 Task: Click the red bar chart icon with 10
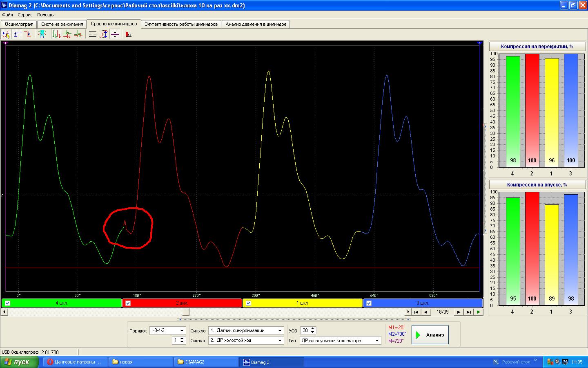(x=129, y=34)
